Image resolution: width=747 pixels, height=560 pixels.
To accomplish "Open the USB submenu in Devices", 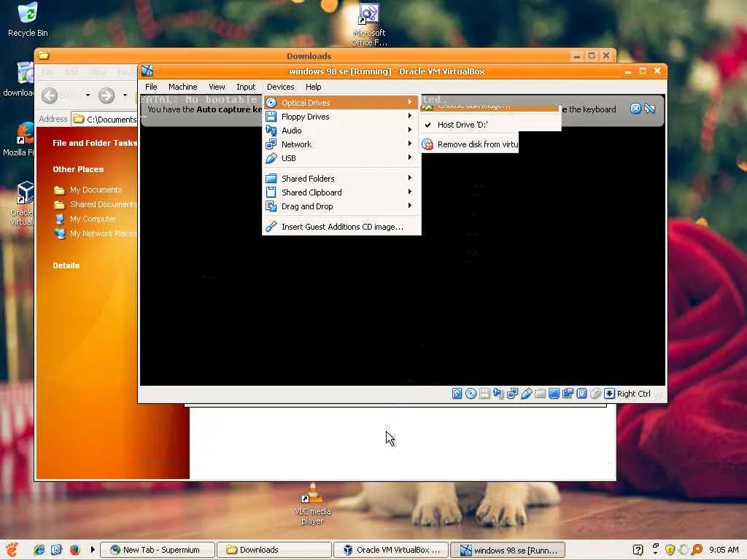I will click(x=341, y=158).
